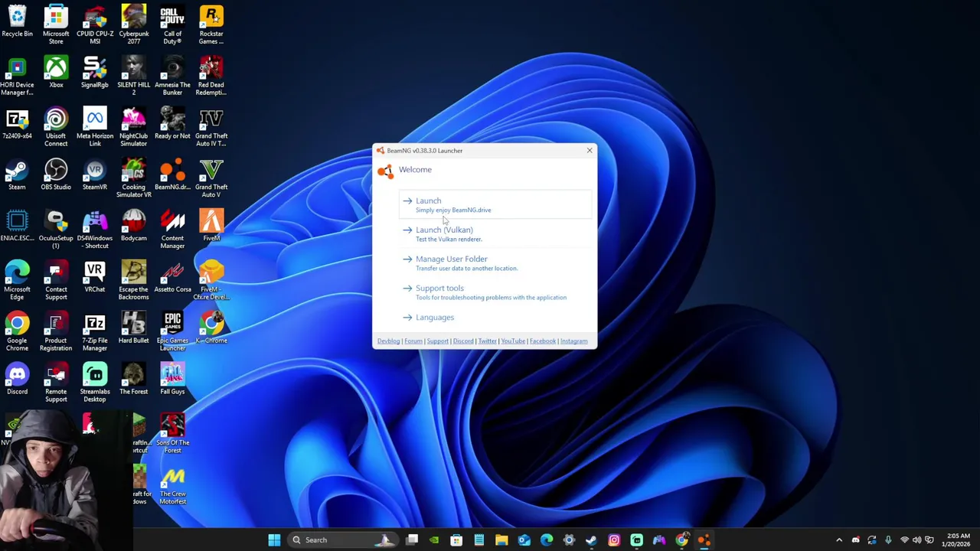The height and width of the screenshot is (551, 980).
Task: Open the YouTube link
Action: (x=513, y=341)
